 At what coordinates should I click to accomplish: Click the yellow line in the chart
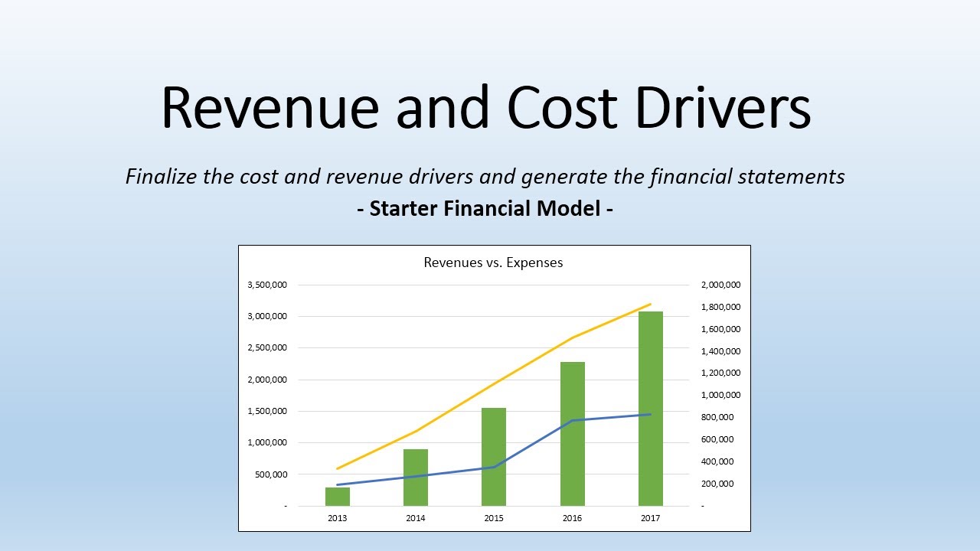[494, 384]
